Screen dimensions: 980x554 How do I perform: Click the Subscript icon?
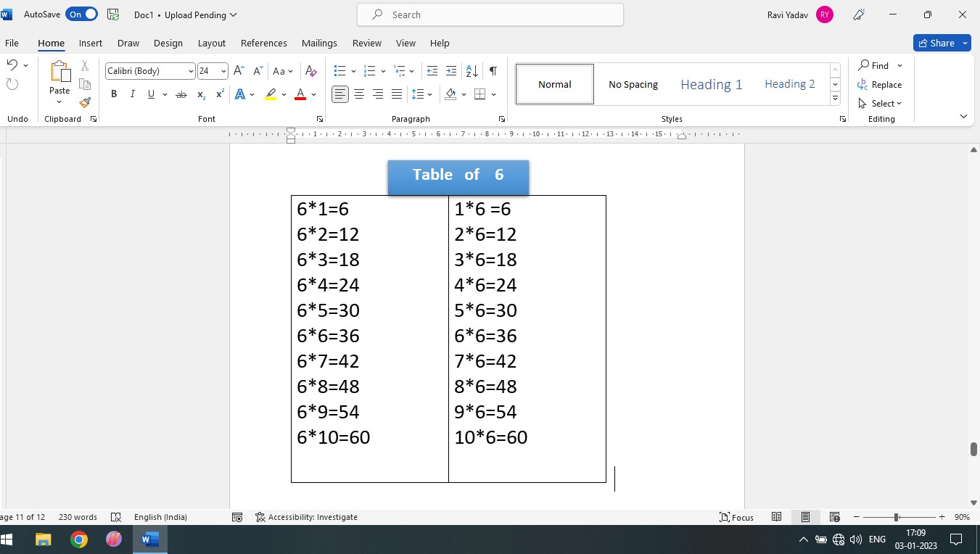[202, 94]
